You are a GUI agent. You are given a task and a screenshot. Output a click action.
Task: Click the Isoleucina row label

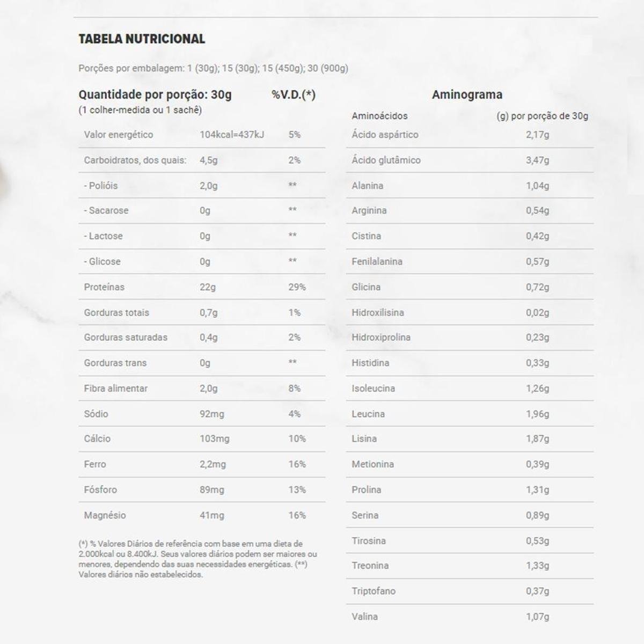(373, 389)
